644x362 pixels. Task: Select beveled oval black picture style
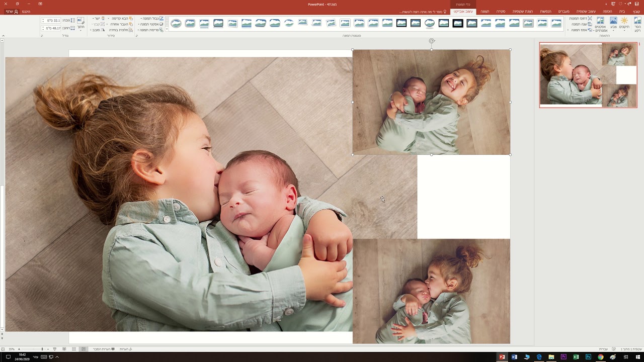pos(429,23)
